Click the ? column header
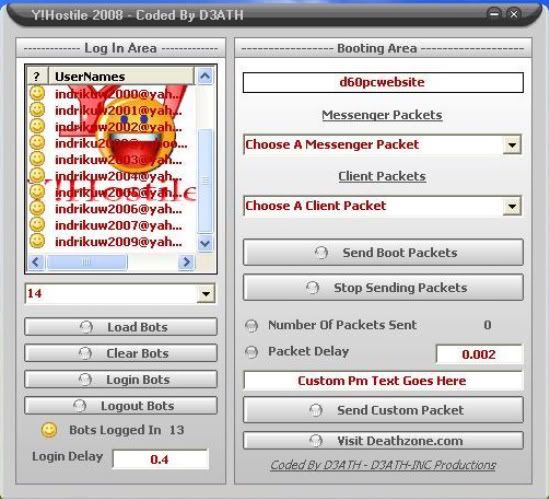 click(37, 76)
